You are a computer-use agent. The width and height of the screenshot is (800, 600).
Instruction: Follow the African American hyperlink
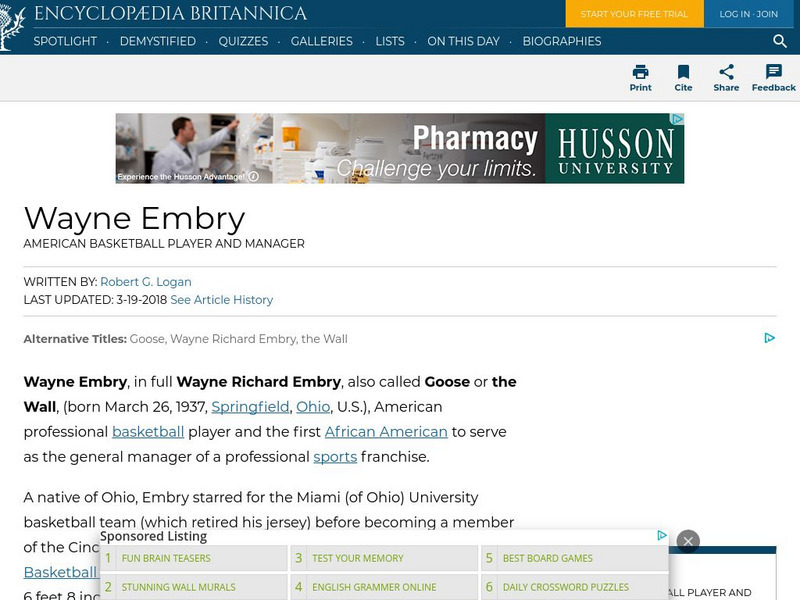click(386, 432)
